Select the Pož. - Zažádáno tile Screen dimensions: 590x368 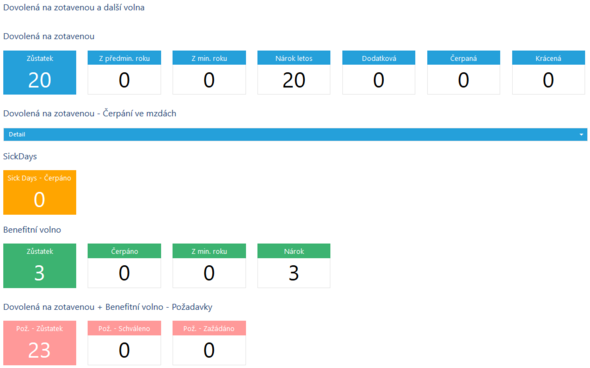click(x=209, y=343)
